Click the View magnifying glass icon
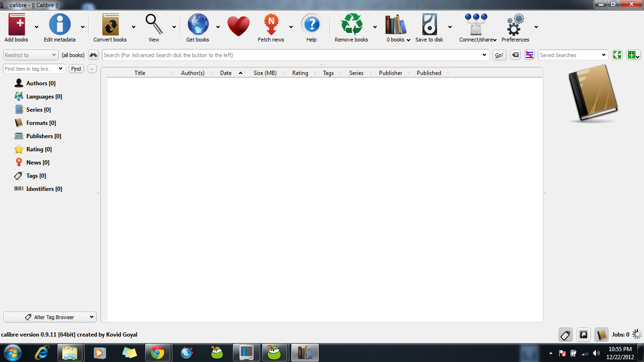The height and width of the screenshot is (362, 644). [154, 25]
